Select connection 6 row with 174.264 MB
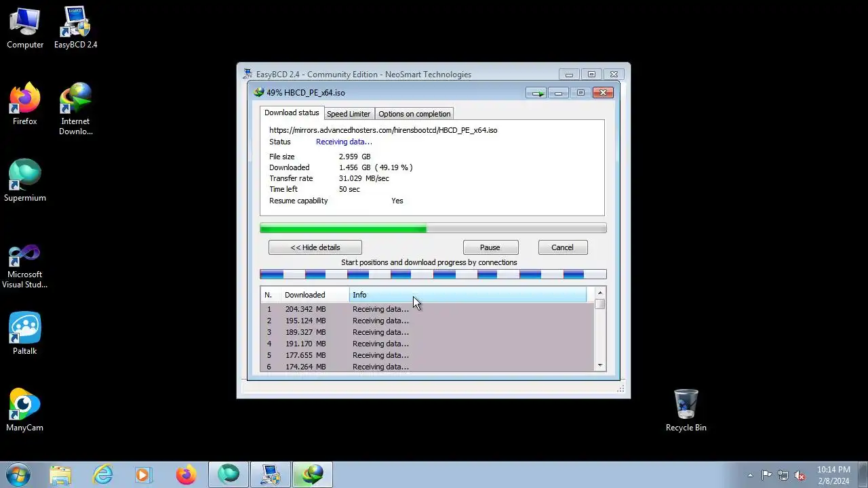Viewport: 868px width, 488px height. pos(427,367)
